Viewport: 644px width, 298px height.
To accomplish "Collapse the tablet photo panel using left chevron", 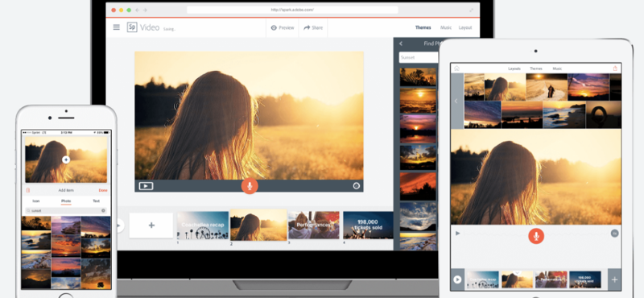I will [x=456, y=101].
